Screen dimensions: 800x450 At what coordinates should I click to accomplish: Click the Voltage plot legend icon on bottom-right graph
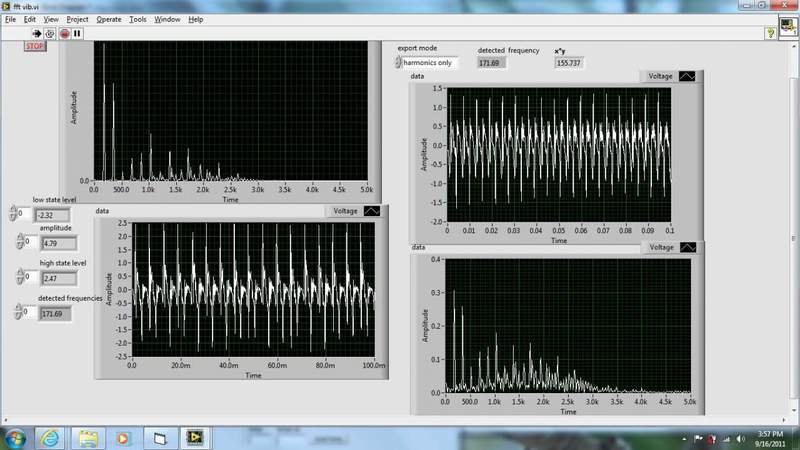click(689, 247)
